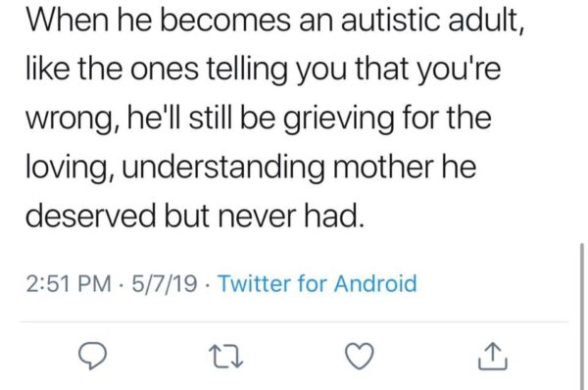Click the word "understanding" in the tweet
The width and height of the screenshot is (588, 390).
pos(223,168)
